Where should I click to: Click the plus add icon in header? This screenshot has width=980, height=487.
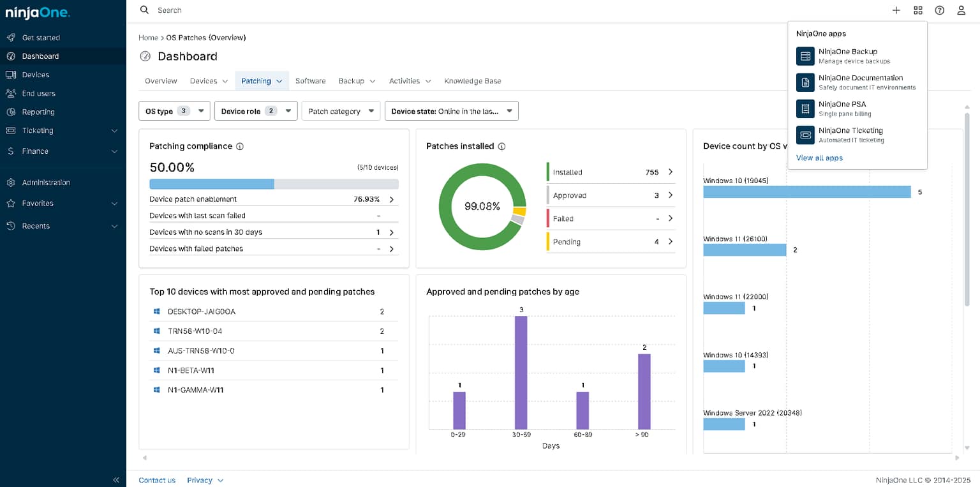pyautogui.click(x=896, y=10)
